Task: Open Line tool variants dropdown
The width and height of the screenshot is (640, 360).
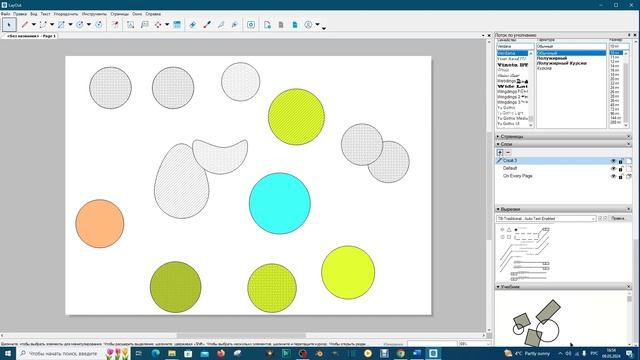Action: coord(33,24)
